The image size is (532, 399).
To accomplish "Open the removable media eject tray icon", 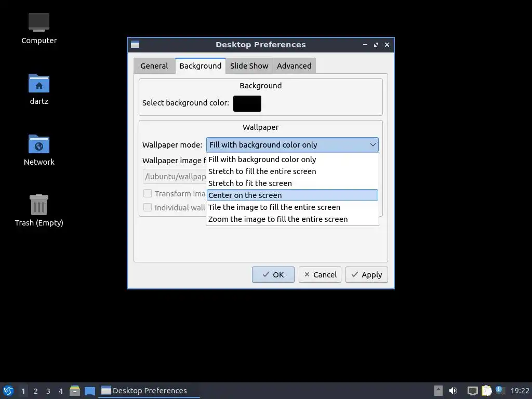I will tap(438, 391).
